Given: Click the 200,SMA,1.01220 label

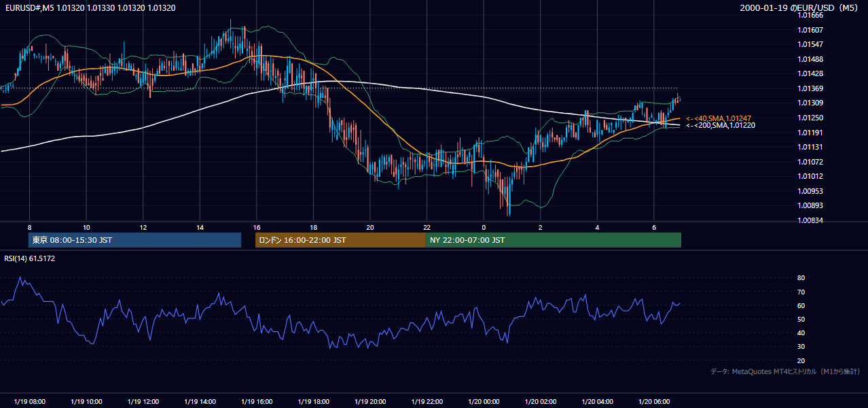Looking at the screenshot, I should pyautogui.click(x=720, y=125).
